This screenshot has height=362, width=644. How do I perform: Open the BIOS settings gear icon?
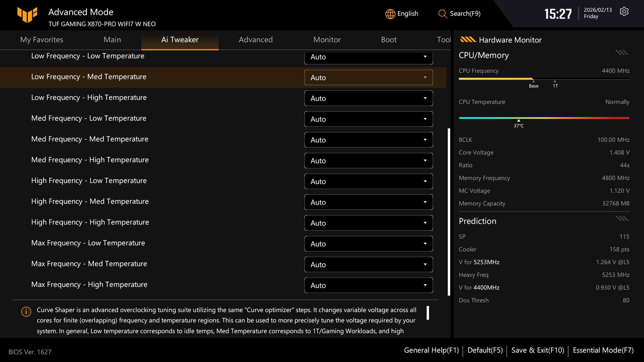coord(624,11)
